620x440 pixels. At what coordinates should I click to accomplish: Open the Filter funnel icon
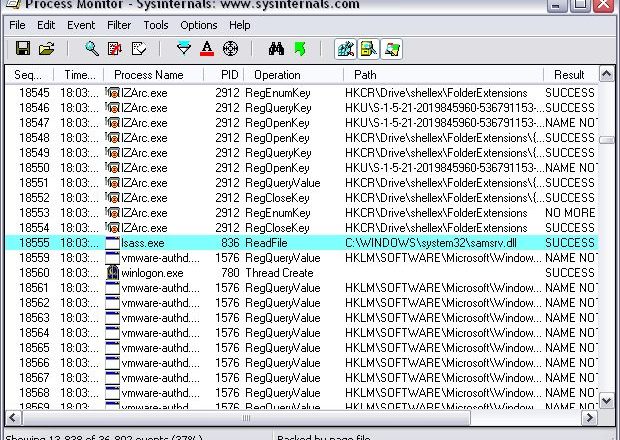[x=184, y=49]
